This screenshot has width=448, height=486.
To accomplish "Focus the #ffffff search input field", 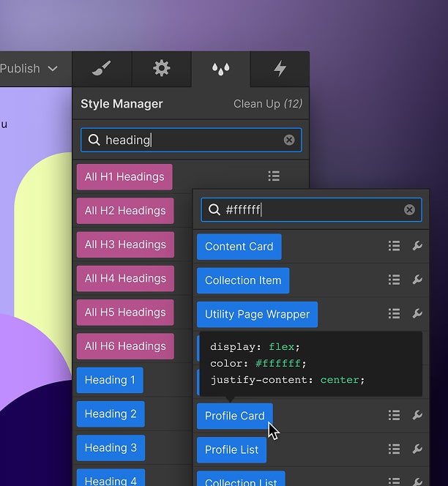I will click(311, 210).
